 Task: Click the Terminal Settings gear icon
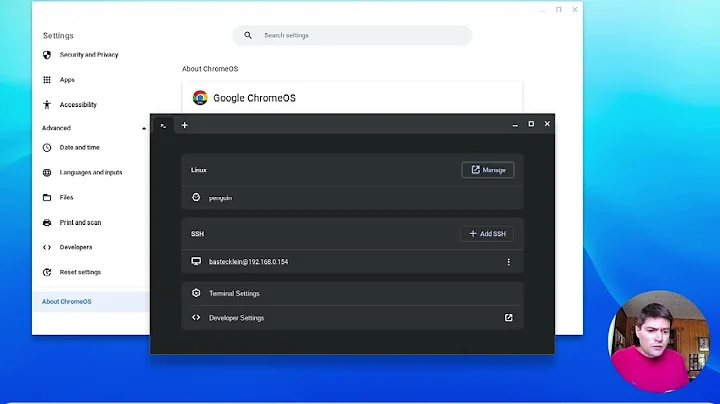point(196,293)
